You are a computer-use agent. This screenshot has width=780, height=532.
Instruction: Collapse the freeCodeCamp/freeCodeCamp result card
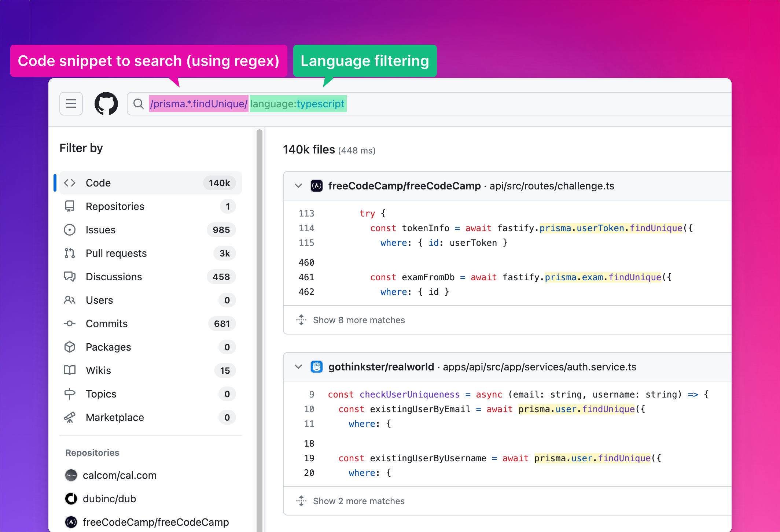(x=298, y=186)
